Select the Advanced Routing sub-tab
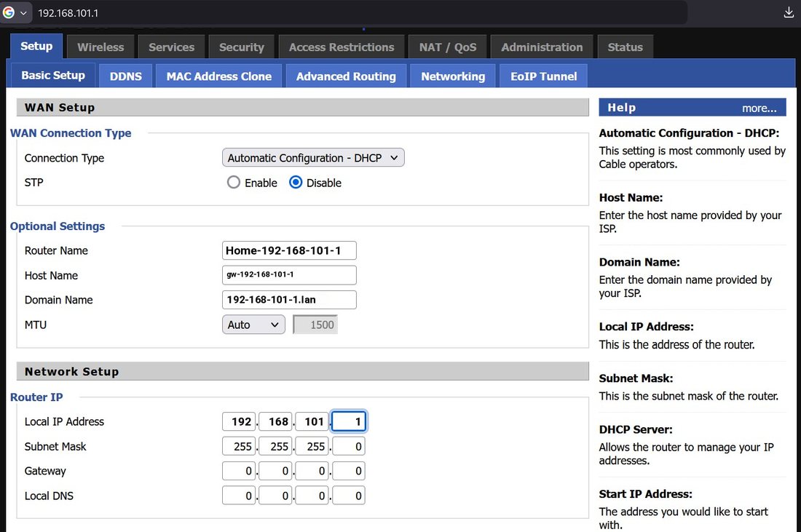 coord(346,76)
